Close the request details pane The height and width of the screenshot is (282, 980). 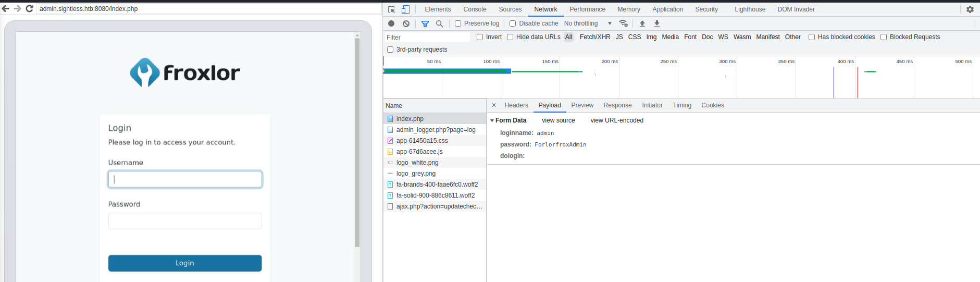(x=494, y=105)
